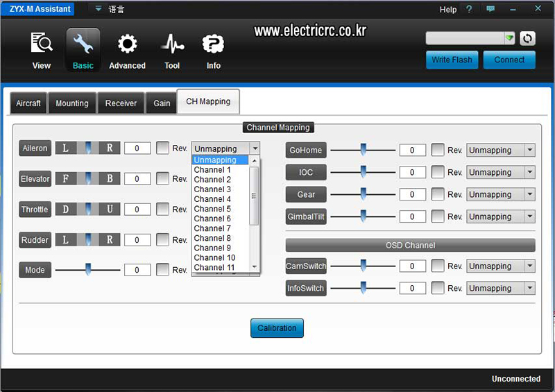Click the Aileron label button

tap(35, 148)
